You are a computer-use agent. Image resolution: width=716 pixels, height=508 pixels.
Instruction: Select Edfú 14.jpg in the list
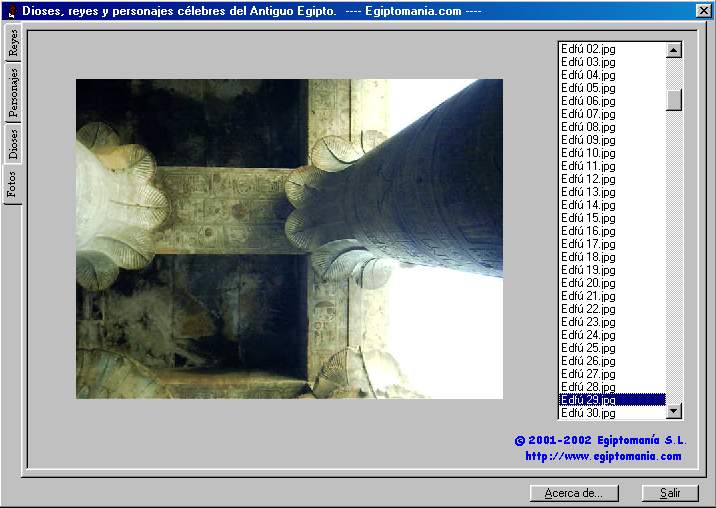click(x=612, y=205)
